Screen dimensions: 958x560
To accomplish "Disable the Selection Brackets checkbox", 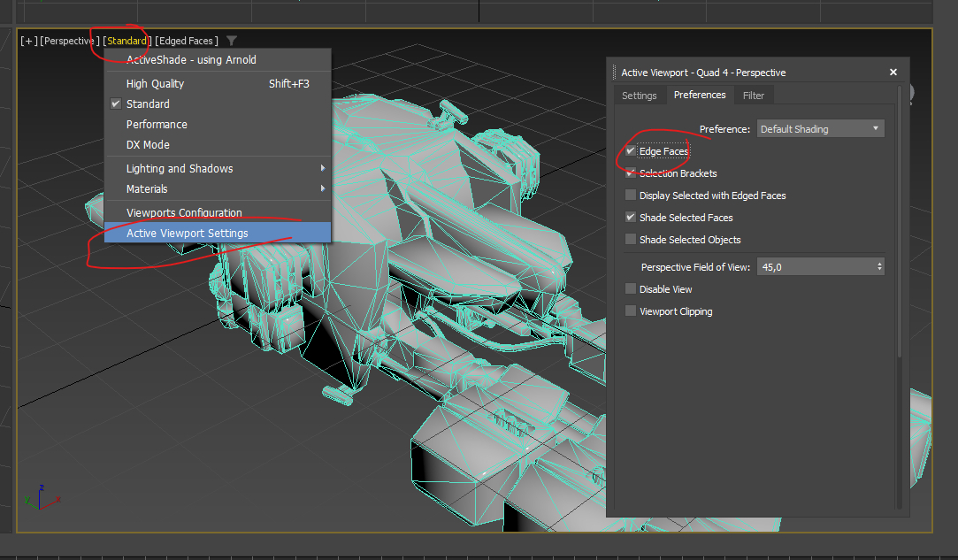I will (631, 173).
